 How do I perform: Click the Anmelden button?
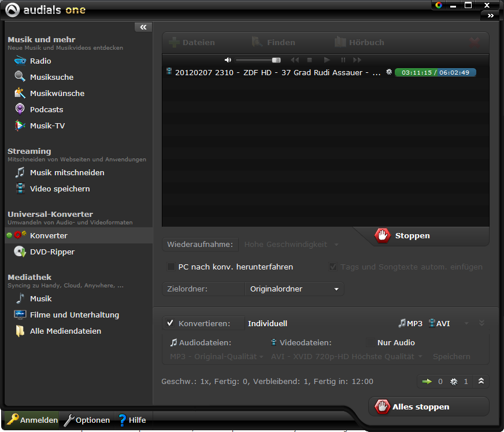[x=32, y=420]
